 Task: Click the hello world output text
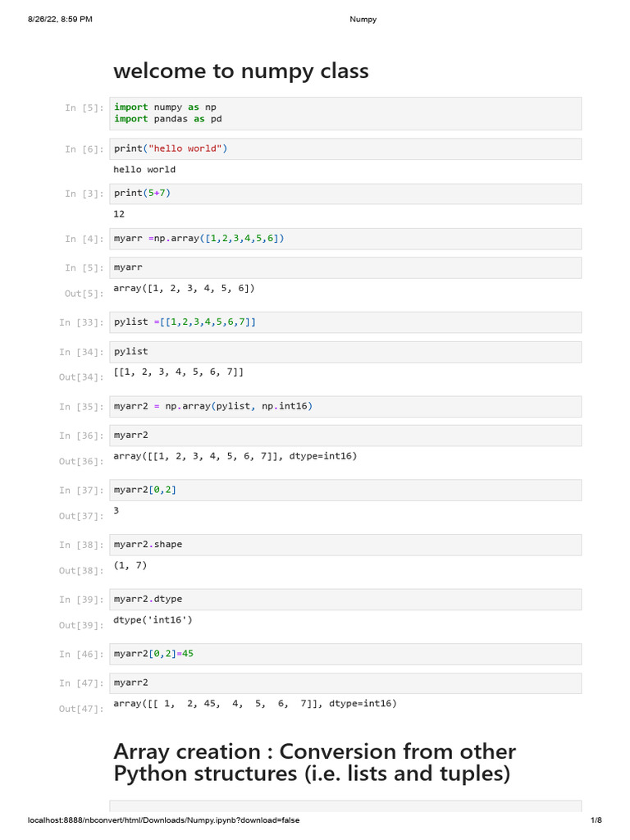(x=144, y=169)
